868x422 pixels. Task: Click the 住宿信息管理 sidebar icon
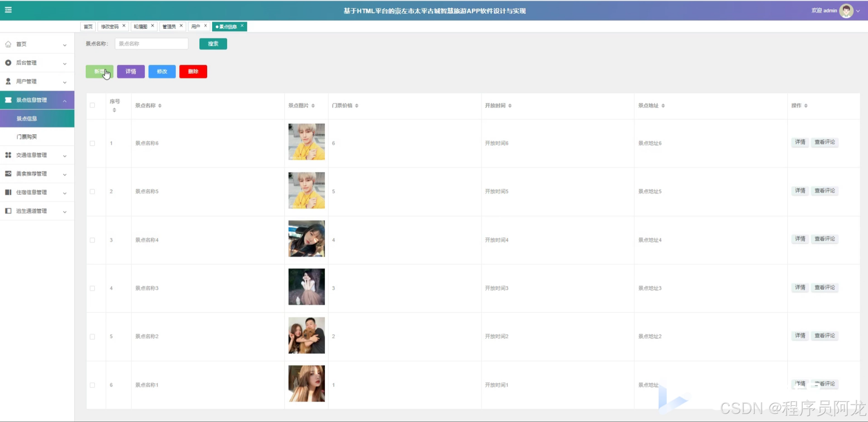(8, 192)
